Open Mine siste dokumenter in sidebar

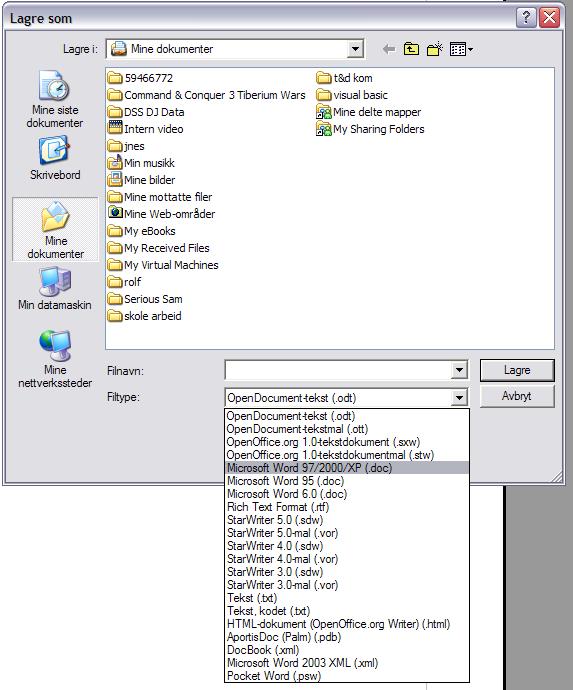tap(55, 100)
